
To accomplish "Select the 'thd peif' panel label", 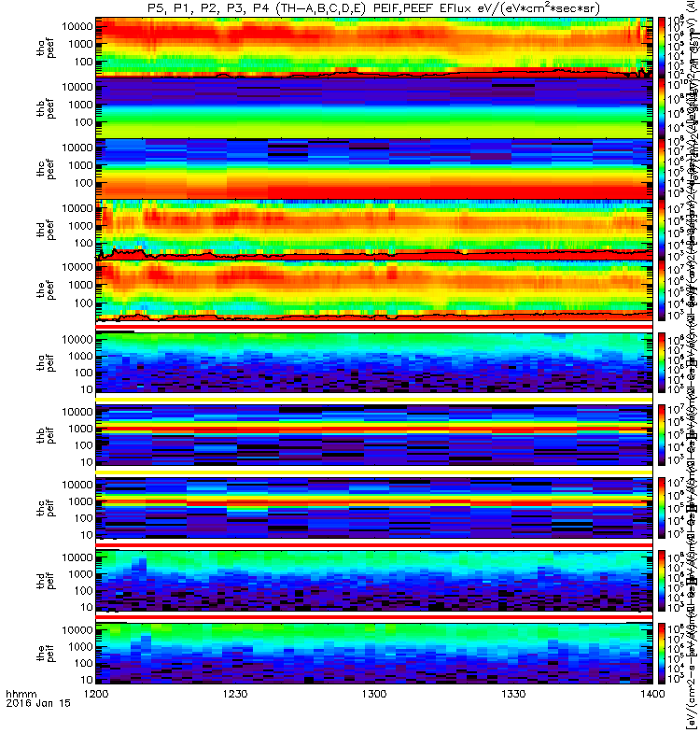I will pyautogui.click(x=46, y=580).
